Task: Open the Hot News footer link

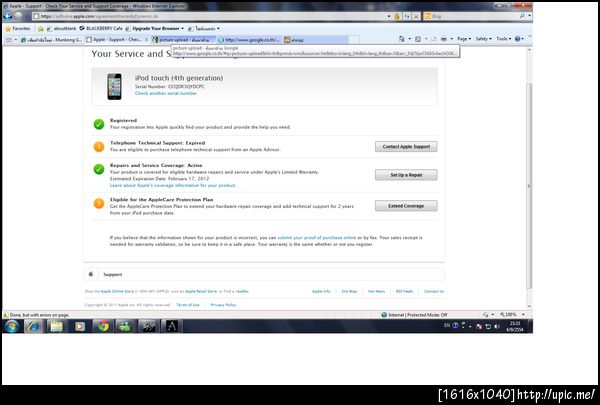Action: [376, 291]
